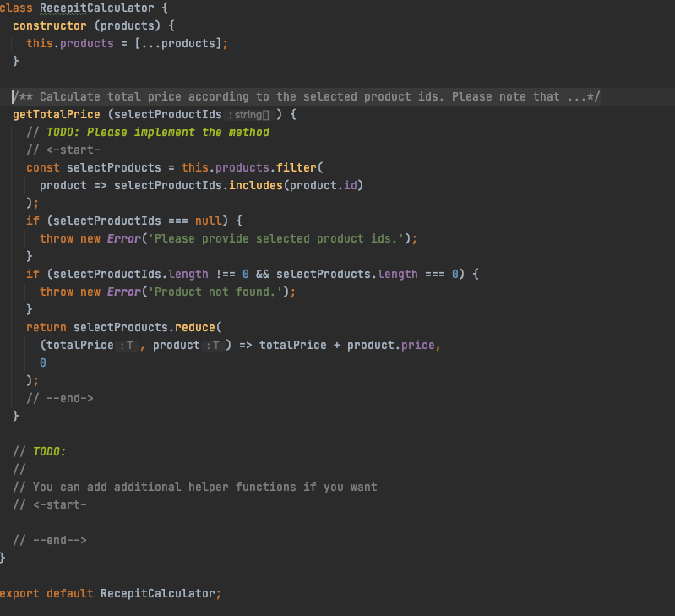Click the standalone '// TODO:' comment
The image size is (675, 616).
click(39, 451)
